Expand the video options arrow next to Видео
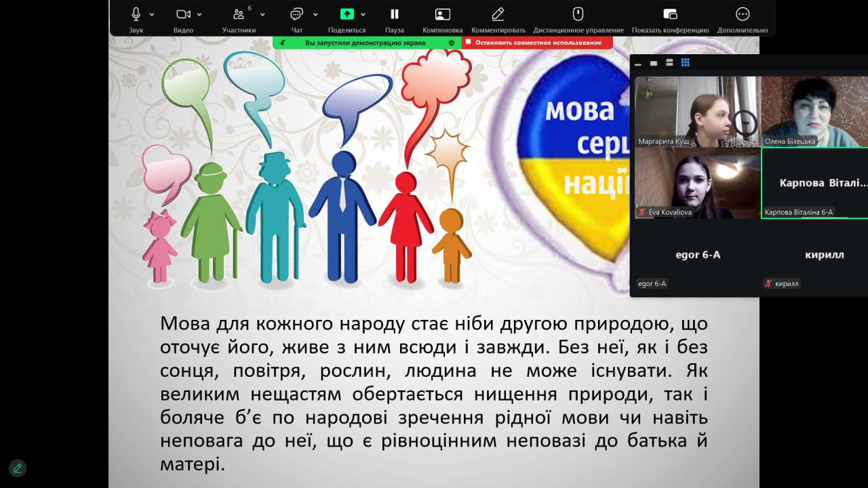 199,14
